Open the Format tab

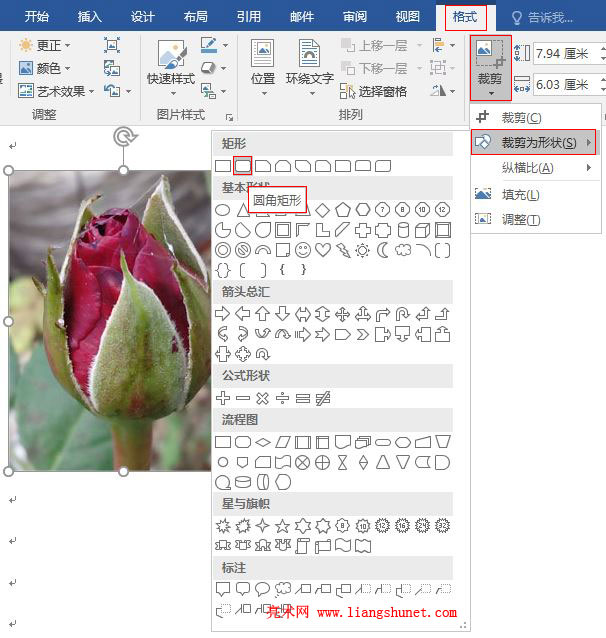465,17
